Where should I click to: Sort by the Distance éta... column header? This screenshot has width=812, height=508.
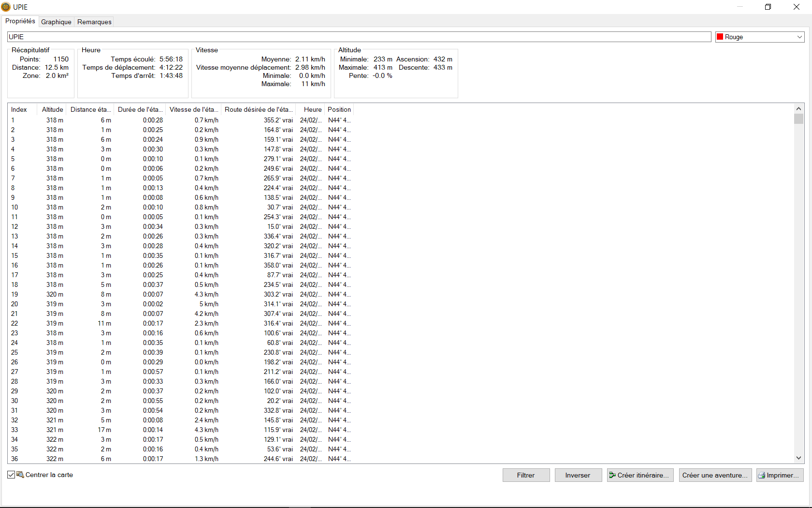(90, 109)
